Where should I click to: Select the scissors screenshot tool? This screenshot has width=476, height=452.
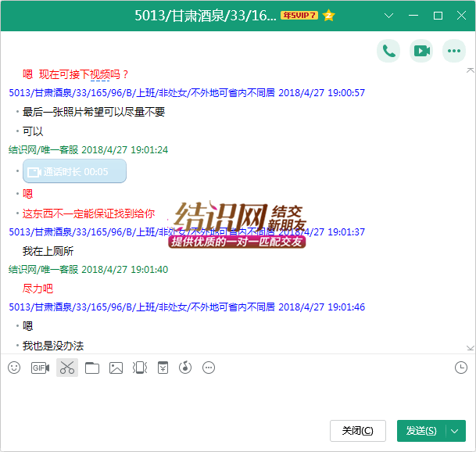(67, 368)
